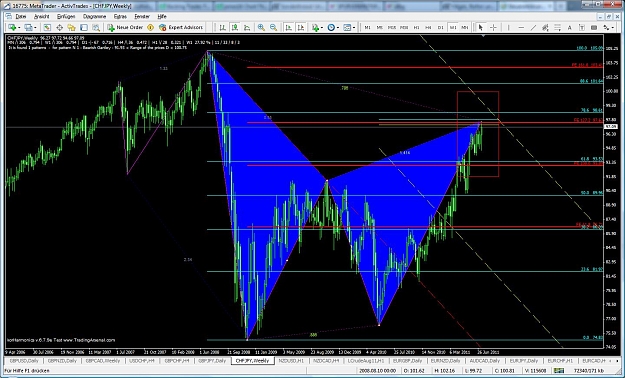
Task: Draw a horizontal line tool
Action: (521, 28)
